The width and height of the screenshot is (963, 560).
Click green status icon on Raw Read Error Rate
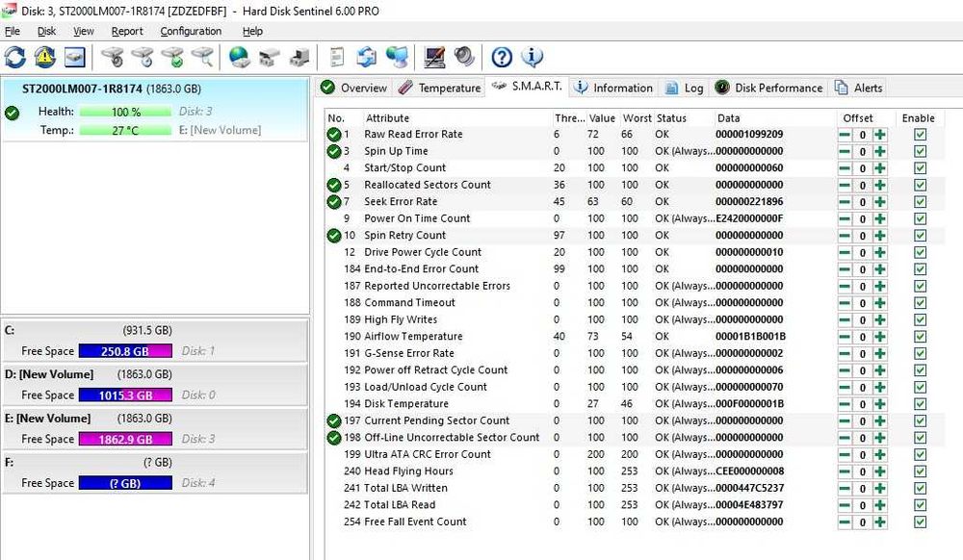(x=333, y=135)
